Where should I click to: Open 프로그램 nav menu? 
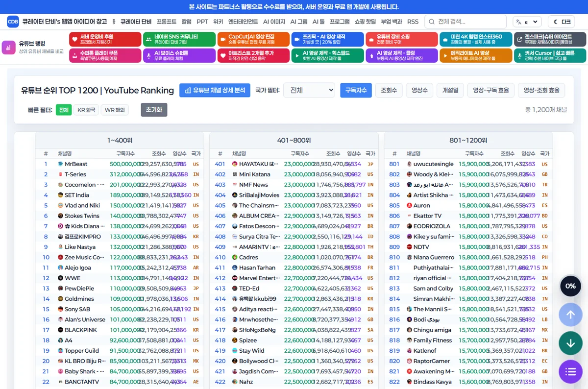[340, 22]
